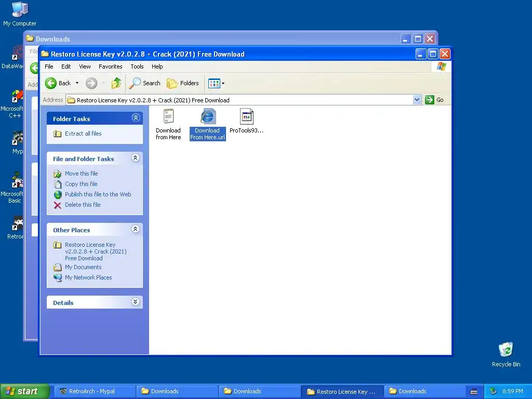Open My Network Places link
Image resolution: width=532 pixels, height=399 pixels.
pos(88,277)
